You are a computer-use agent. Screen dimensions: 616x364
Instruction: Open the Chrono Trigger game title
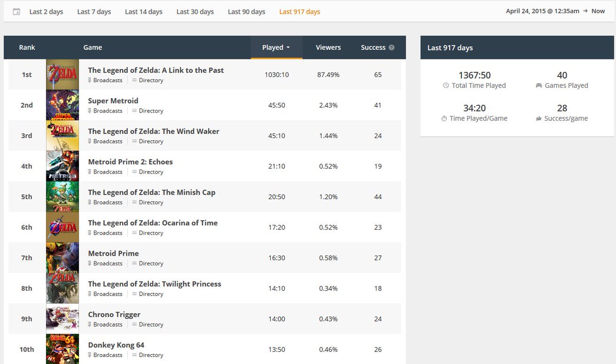114,315
